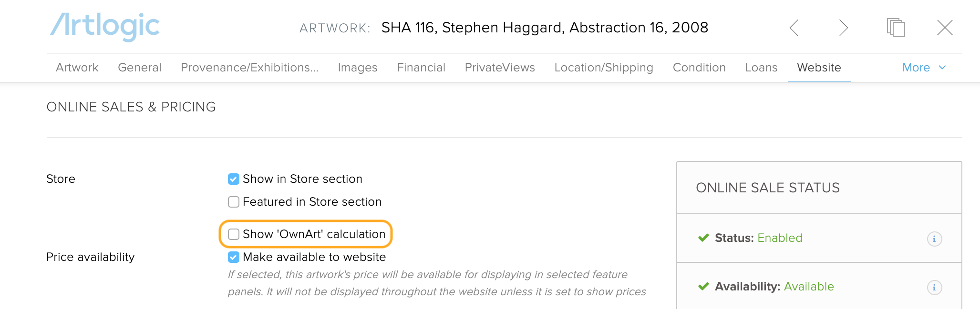Click the Status info icon

pyautogui.click(x=934, y=239)
